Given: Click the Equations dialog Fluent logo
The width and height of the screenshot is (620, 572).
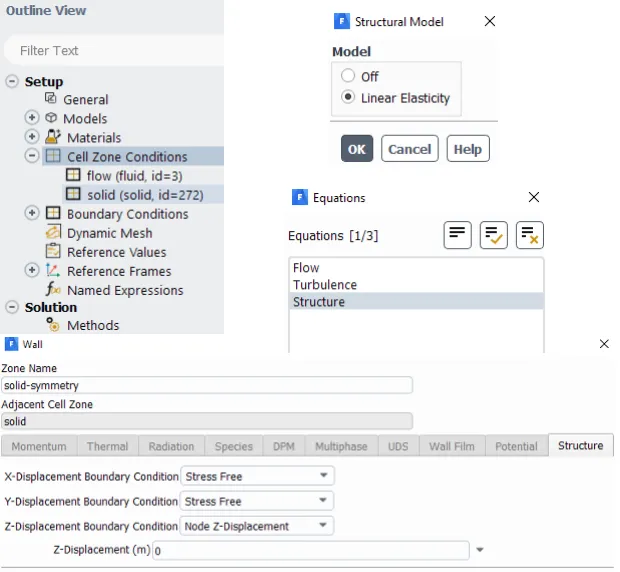Looking at the screenshot, I should (x=300, y=197).
